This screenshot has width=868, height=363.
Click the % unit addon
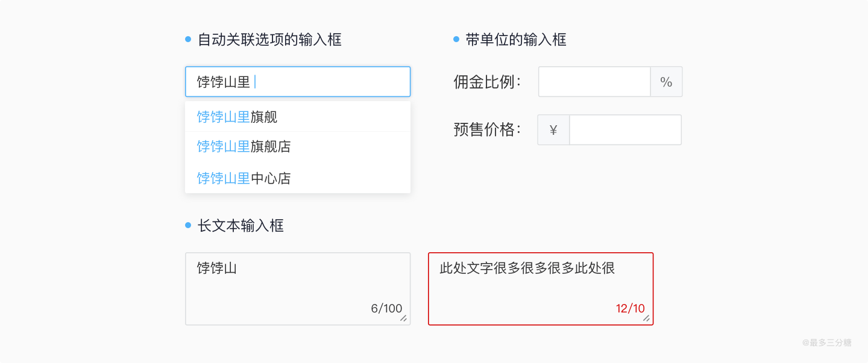point(666,82)
